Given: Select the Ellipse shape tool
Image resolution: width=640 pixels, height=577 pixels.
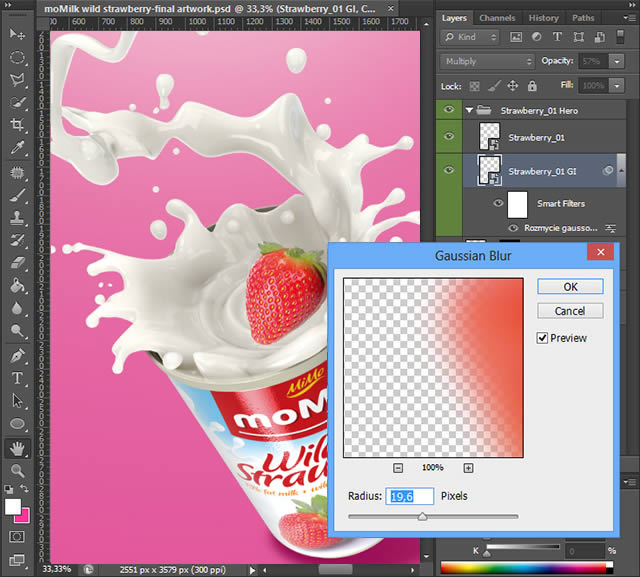Looking at the screenshot, I should click(x=17, y=424).
